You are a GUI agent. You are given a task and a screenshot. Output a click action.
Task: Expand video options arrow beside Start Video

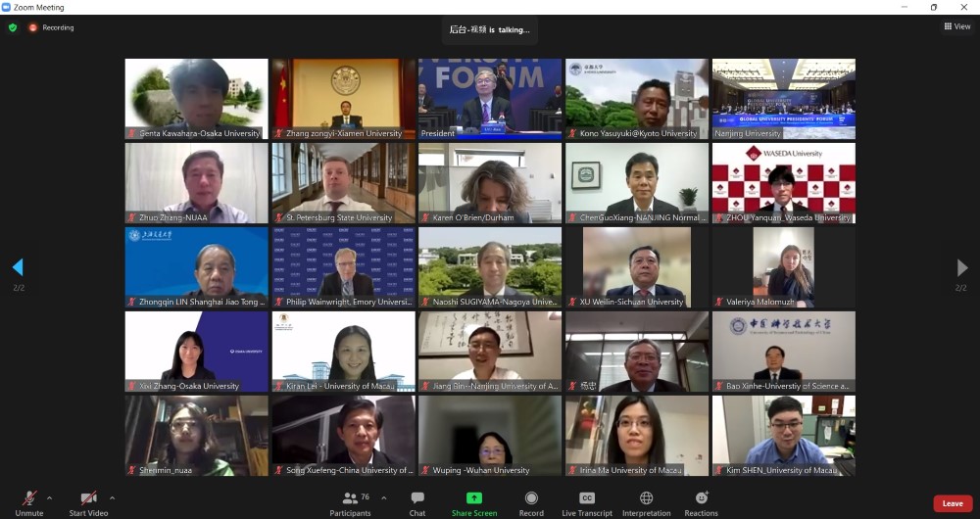click(112, 497)
